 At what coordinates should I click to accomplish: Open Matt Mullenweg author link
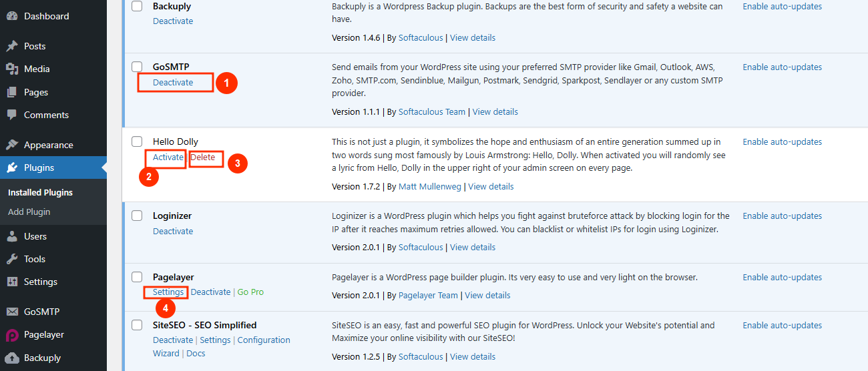[x=430, y=187]
